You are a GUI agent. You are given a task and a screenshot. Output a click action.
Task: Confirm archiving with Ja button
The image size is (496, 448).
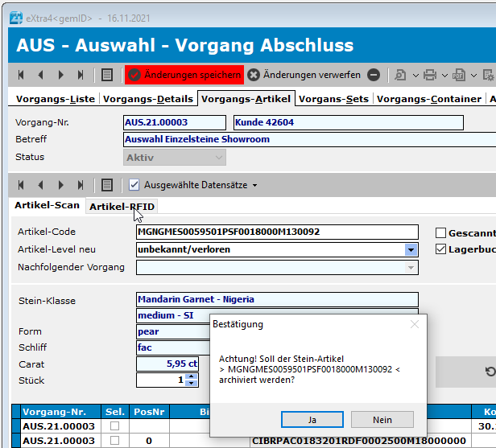[x=312, y=420]
